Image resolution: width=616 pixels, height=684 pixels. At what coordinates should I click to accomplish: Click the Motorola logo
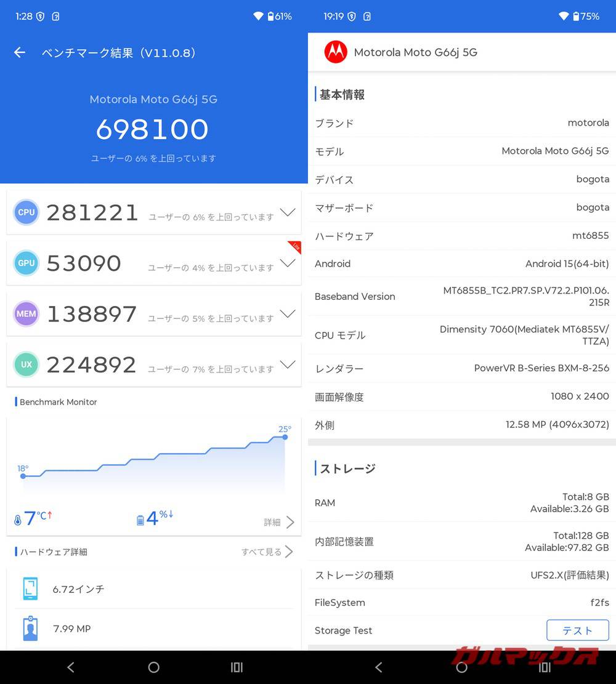pos(335,52)
